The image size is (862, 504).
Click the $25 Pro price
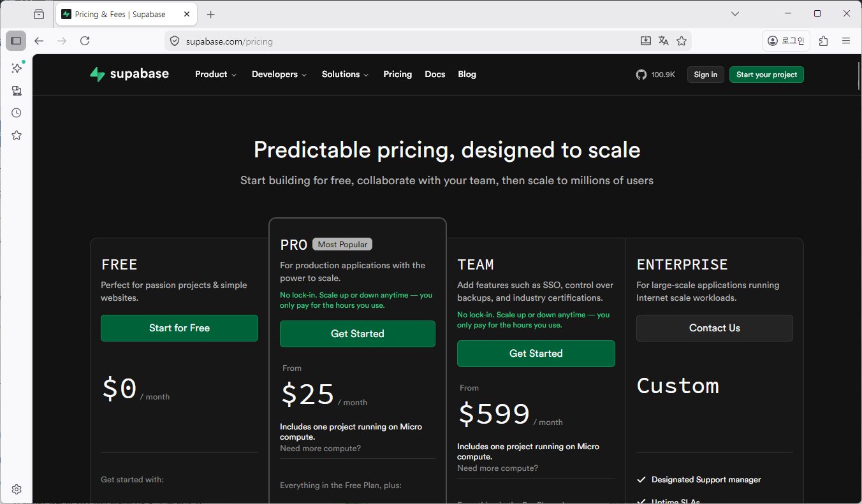coord(308,394)
